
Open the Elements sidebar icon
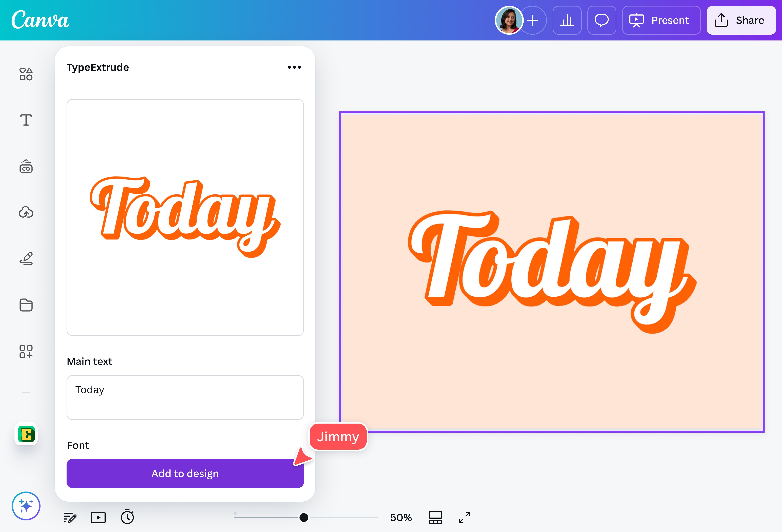point(26,74)
